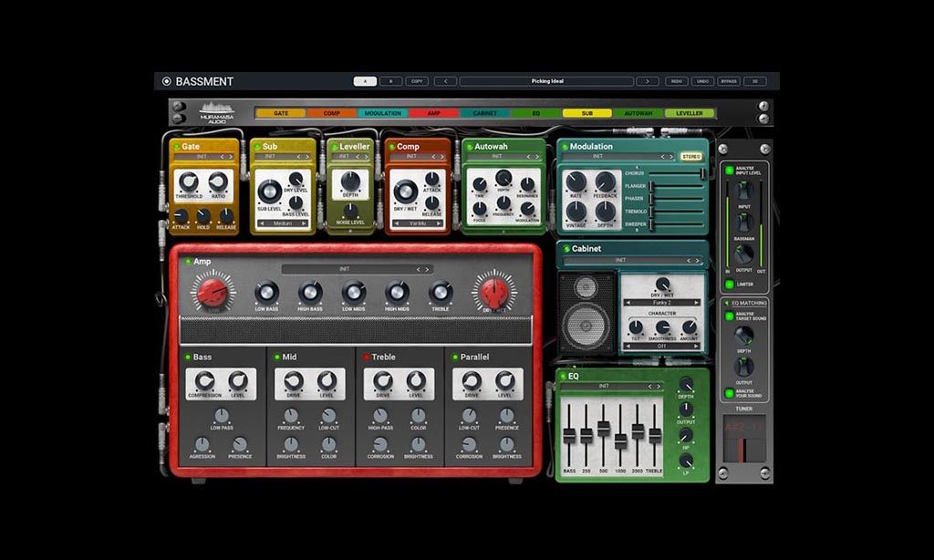Click the Modulation STEREO button
934x560 pixels.
[691, 157]
